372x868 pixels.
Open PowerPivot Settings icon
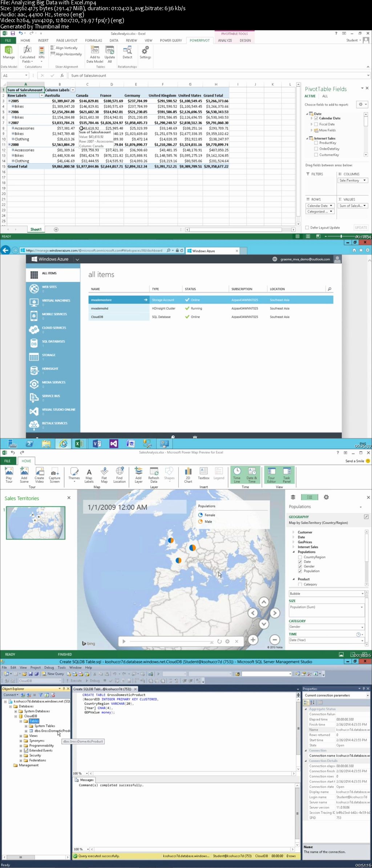[145, 52]
